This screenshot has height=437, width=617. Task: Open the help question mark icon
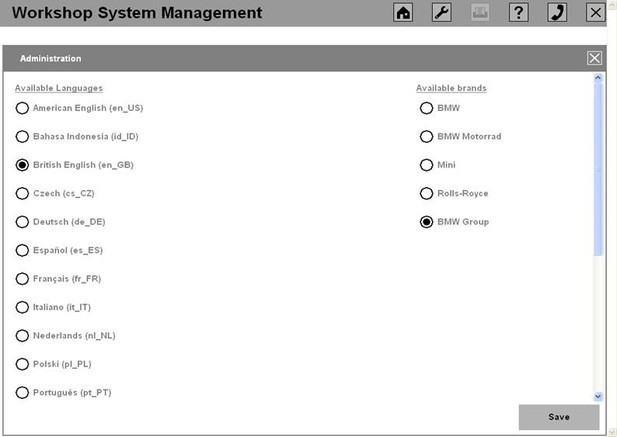coord(519,13)
